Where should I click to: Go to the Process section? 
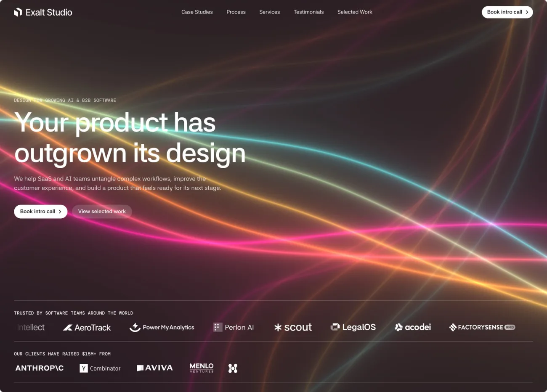(x=236, y=12)
